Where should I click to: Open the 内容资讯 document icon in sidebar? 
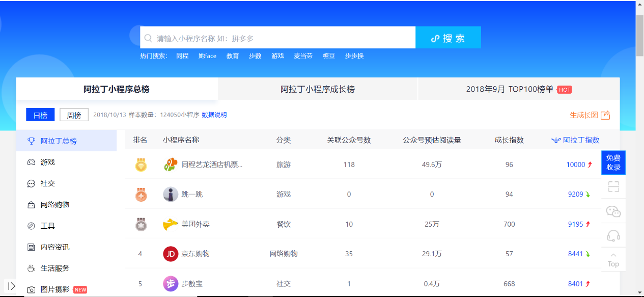[x=31, y=247]
